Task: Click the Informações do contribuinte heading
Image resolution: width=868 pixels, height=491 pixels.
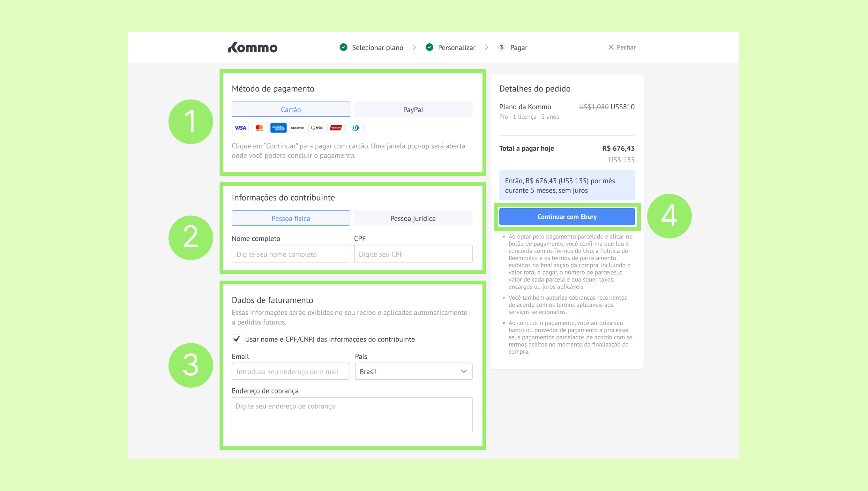Action: [x=283, y=197]
